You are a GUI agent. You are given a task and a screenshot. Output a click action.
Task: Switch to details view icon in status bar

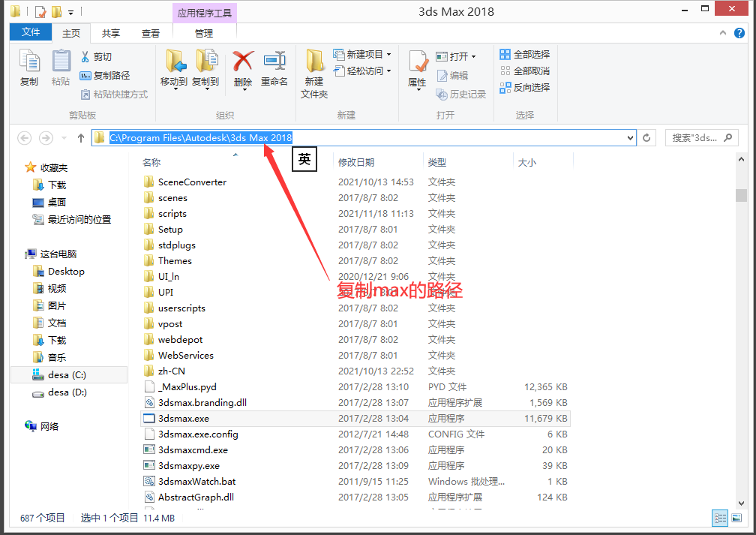(x=720, y=518)
